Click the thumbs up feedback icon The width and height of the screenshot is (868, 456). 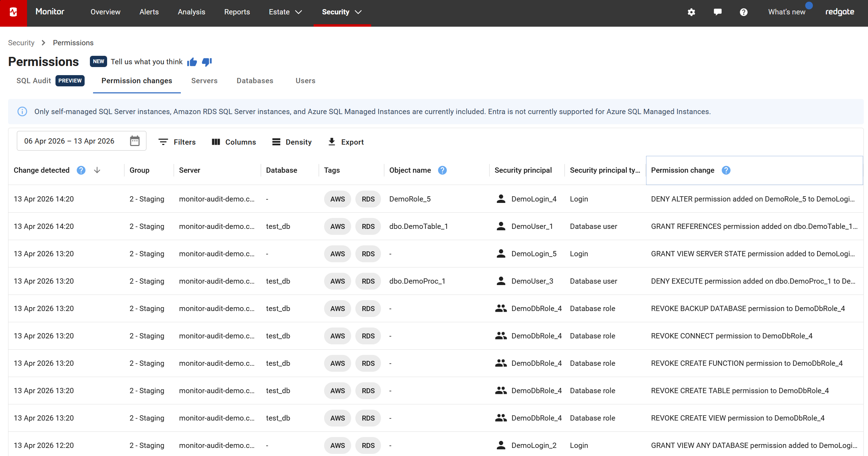(x=192, y=62)
